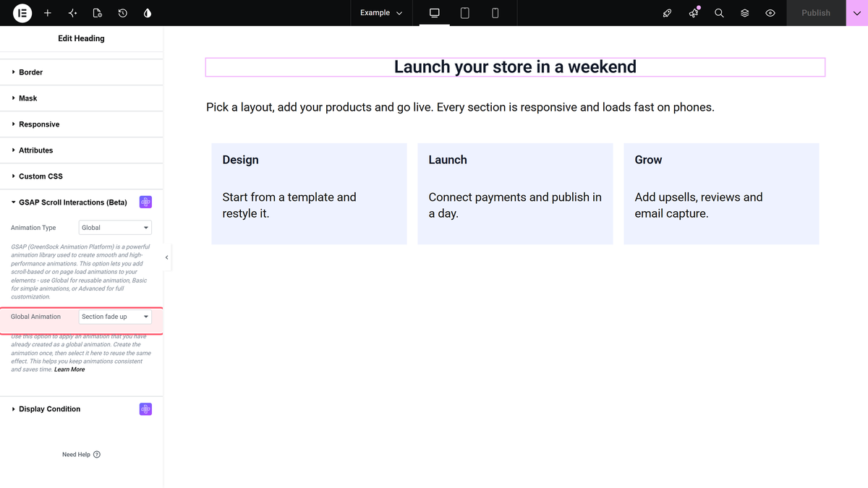Open the droplet-shaped site styles icon
The width and height of the screenshot is (868, 488).
(x=148, y=13)
